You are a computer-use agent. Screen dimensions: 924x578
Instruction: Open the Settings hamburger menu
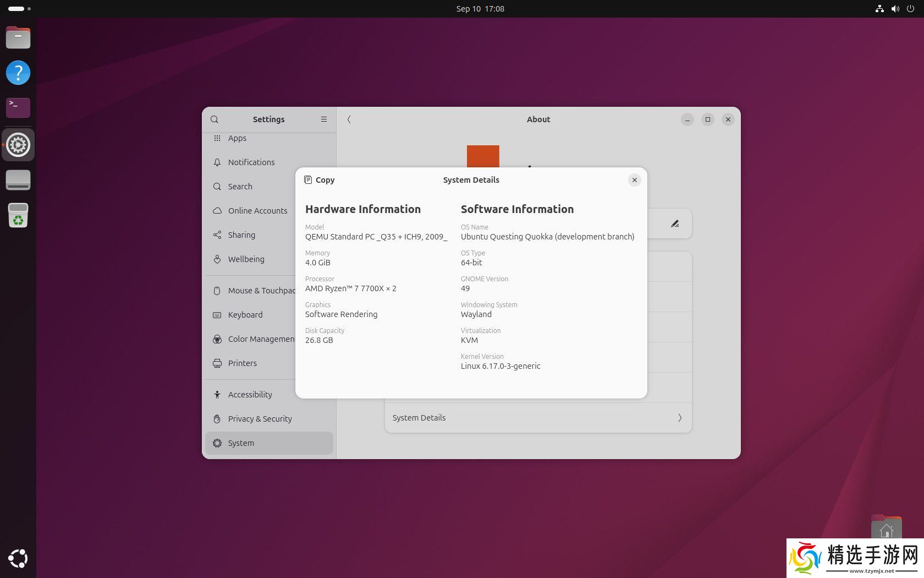tap(324, 119)
